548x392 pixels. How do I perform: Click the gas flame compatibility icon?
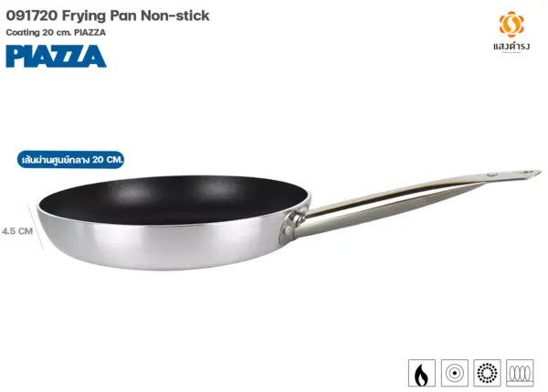coord(421,373)
